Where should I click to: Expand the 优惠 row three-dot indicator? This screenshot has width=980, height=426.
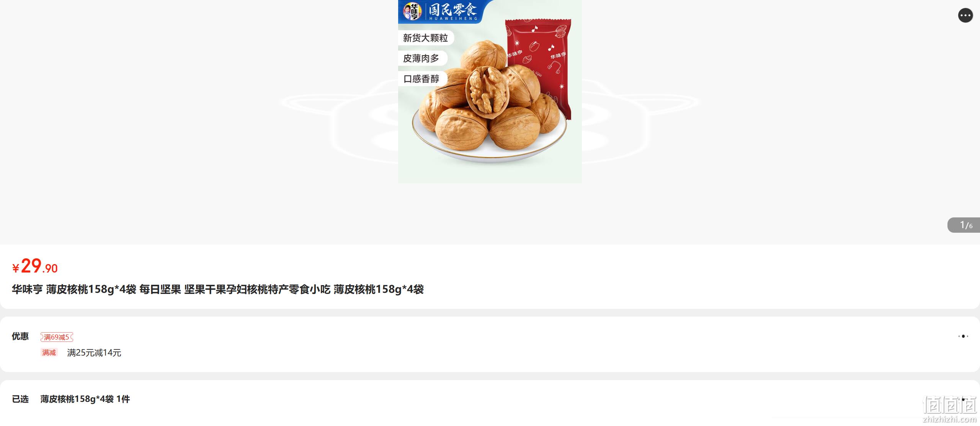click(963, 336)
